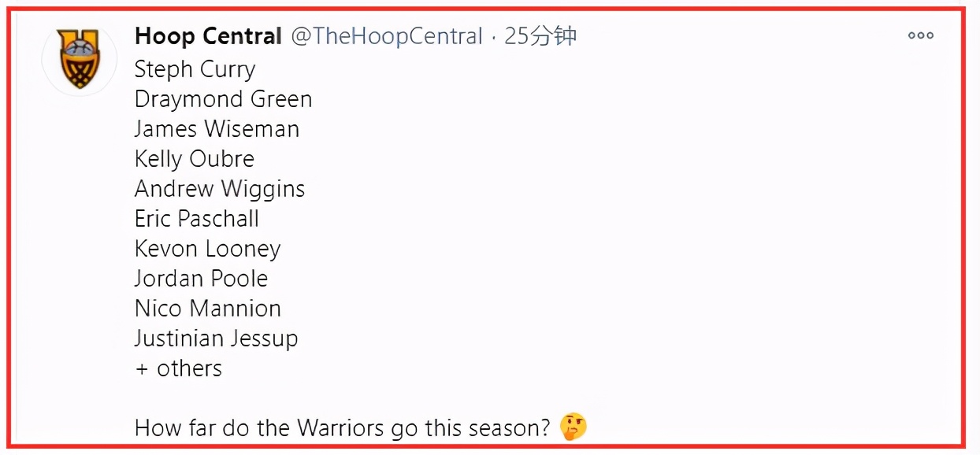Click the Justinian Jessup text line
Viewport: 980px width, 455px height.
coord(216,338)
